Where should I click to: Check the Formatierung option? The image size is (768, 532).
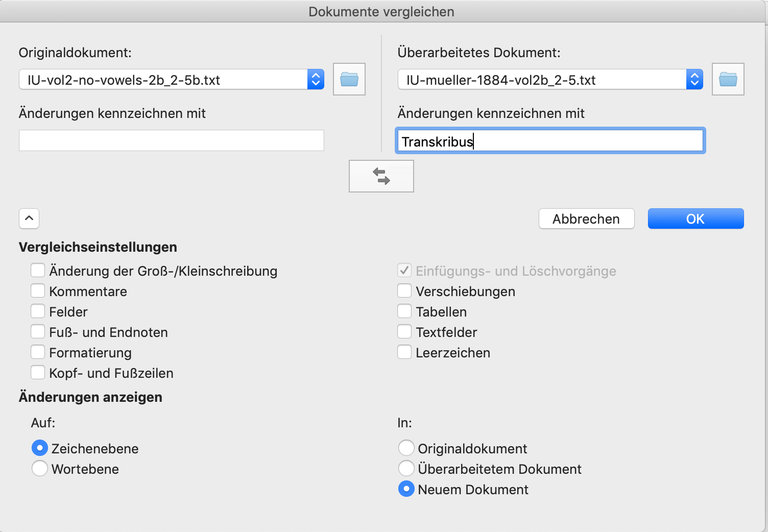pos(38,352)
